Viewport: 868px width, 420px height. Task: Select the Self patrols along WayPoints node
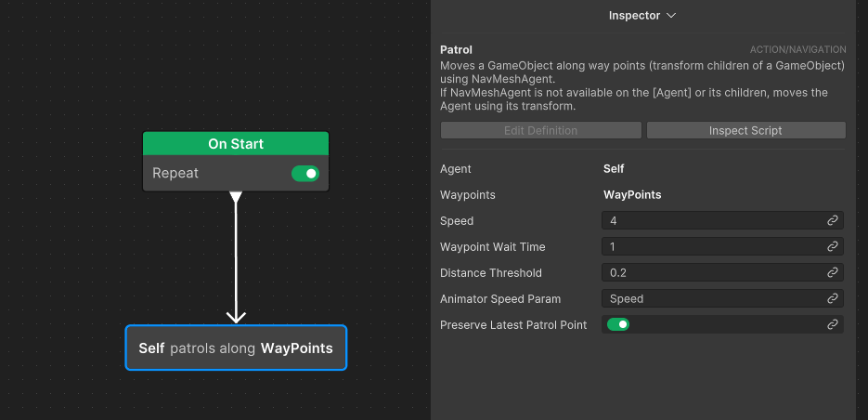point(236,348)
